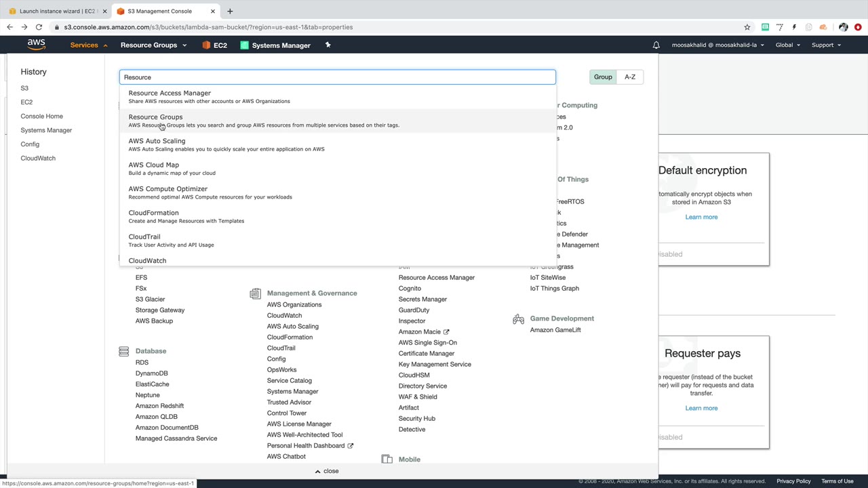868x488 pixels.
Task: Open Key Management Service
Action: pyautogui.click(x=435, y=365)
